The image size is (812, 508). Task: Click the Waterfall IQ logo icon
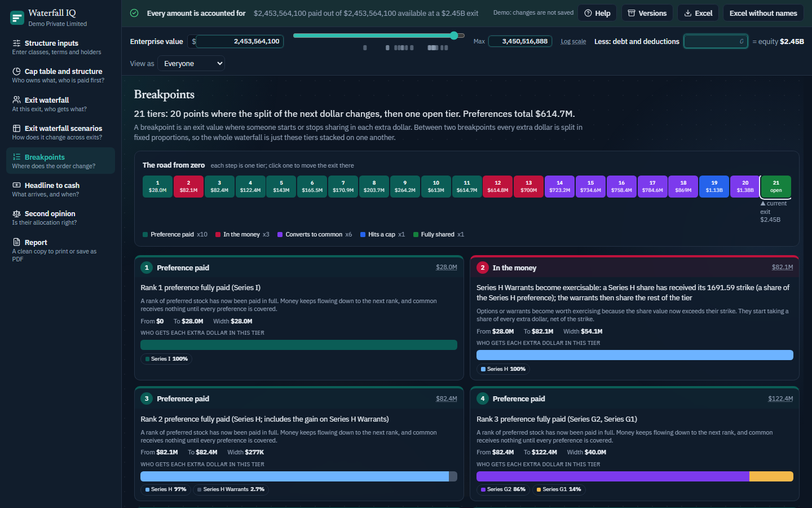click(x=17, y=17)
